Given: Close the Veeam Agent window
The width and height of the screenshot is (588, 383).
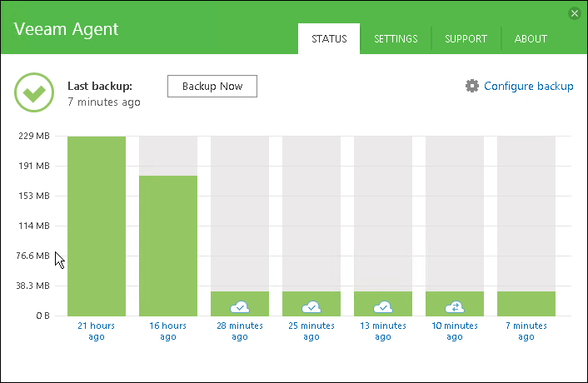Looking at the screenshot, I should click(x=574, y=13).
